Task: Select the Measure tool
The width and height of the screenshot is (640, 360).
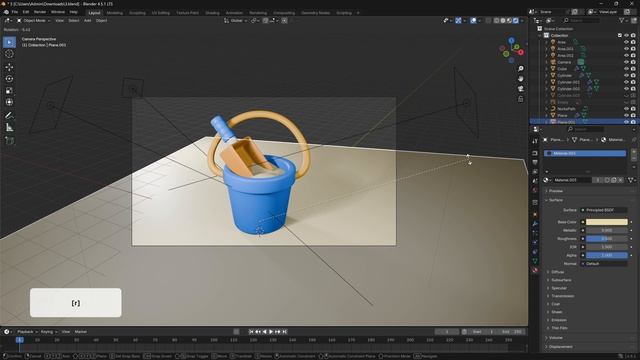Action: (x=9, y=128)
